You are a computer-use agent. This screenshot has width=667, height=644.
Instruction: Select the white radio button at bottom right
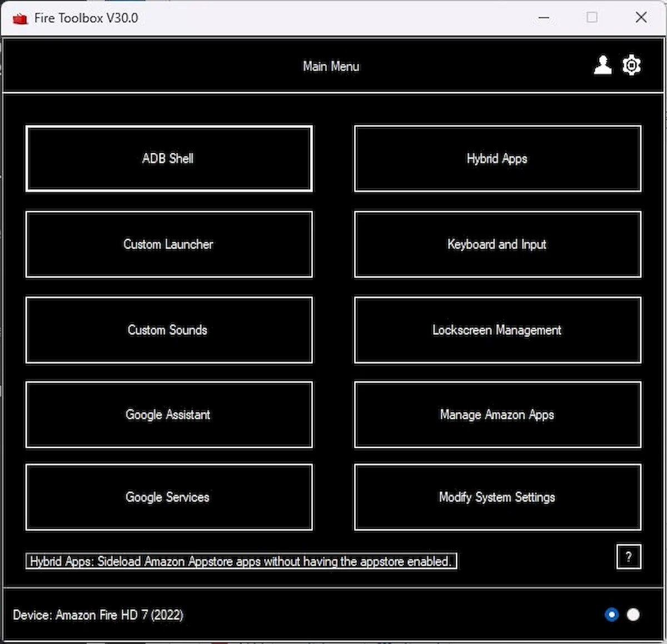click(633, 615)
